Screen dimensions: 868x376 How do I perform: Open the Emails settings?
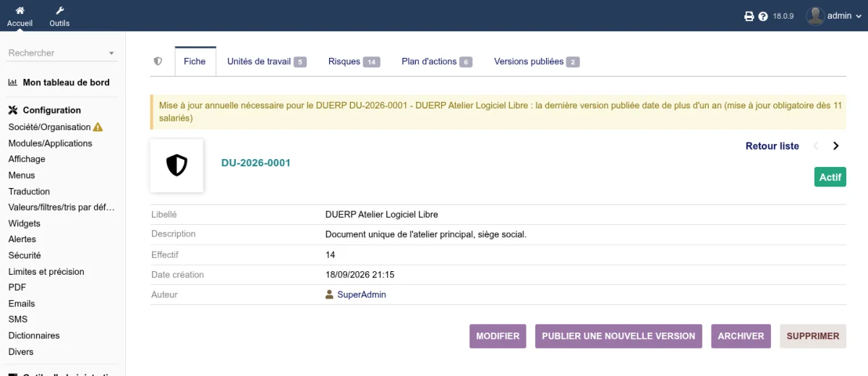pos(22,304)
